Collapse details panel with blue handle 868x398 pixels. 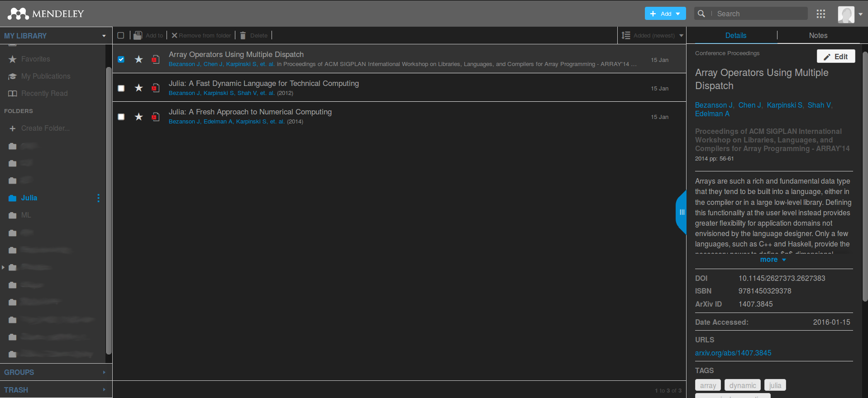[681, 212]
